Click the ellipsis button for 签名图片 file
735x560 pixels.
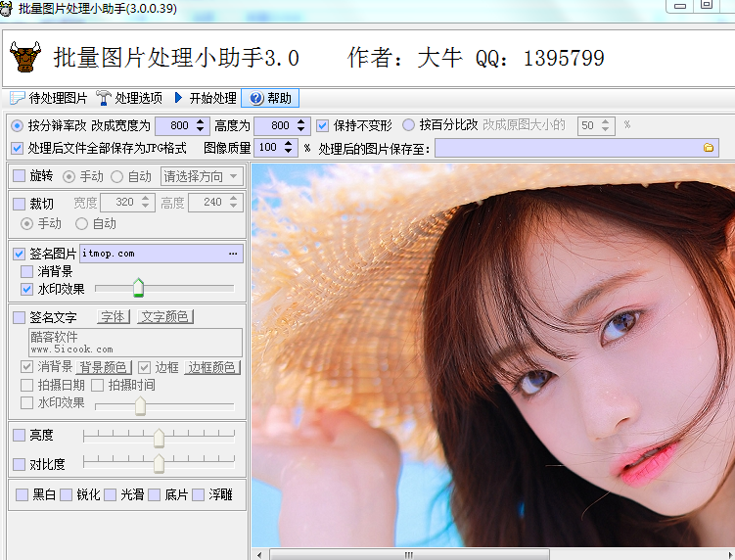(x=233, y=254)
